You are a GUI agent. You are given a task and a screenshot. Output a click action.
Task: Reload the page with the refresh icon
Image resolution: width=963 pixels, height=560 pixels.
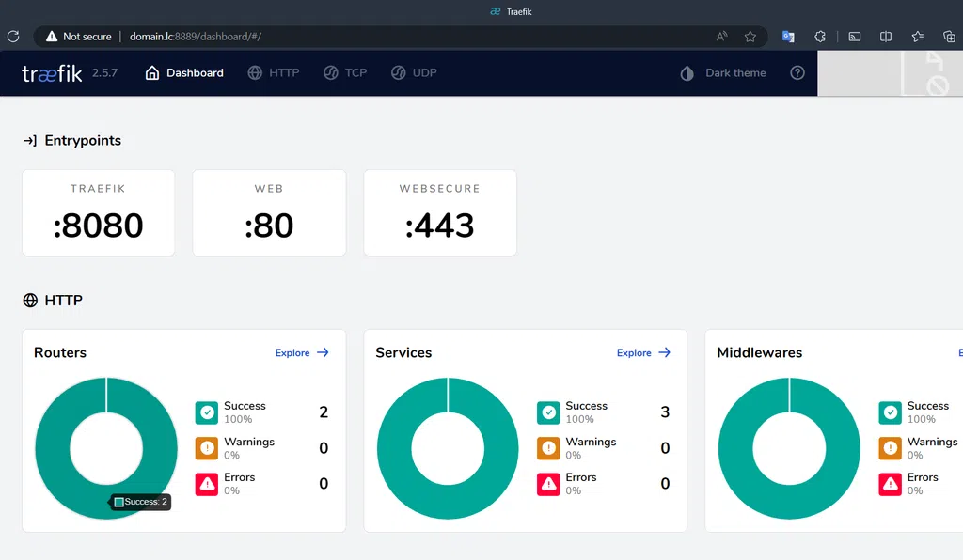(13, 37)
